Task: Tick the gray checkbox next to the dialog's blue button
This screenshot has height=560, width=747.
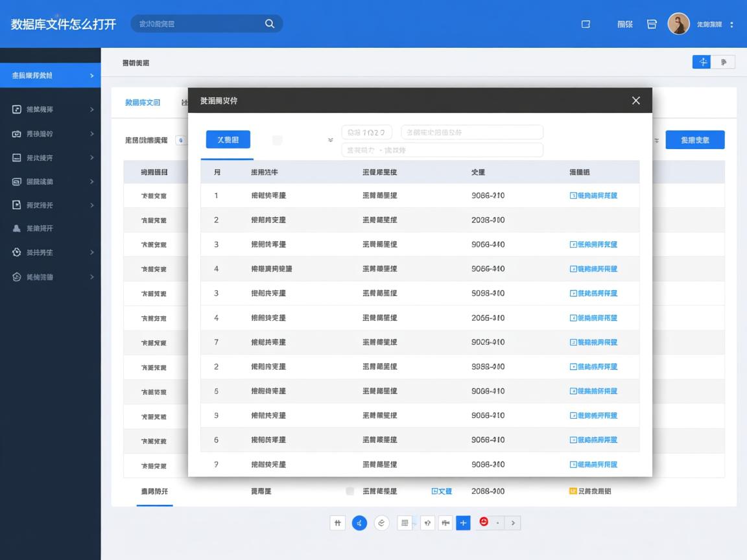Action: [278, 140]
